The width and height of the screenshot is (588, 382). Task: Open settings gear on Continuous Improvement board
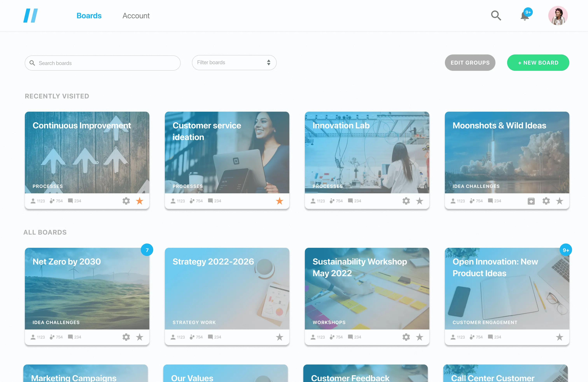(126, 201)
